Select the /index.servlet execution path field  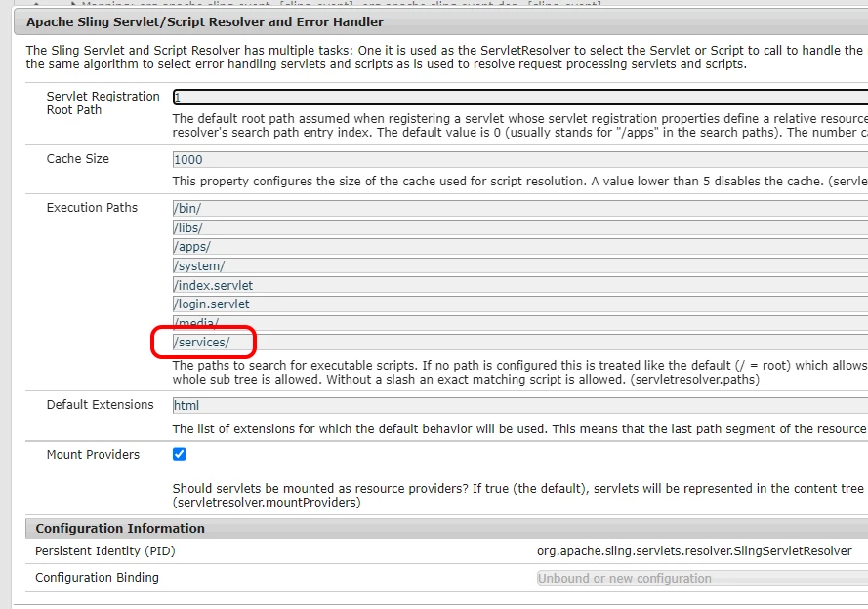[x=520, y=285]
